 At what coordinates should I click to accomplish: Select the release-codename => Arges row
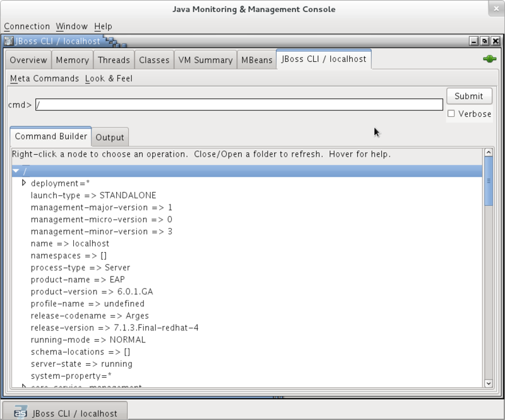[x=90, y=316]
